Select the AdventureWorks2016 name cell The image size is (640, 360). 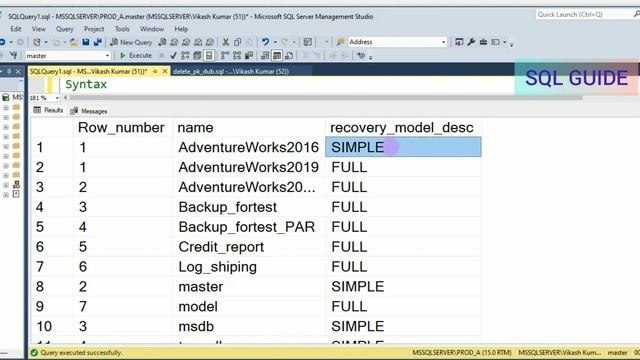(249, 147)
